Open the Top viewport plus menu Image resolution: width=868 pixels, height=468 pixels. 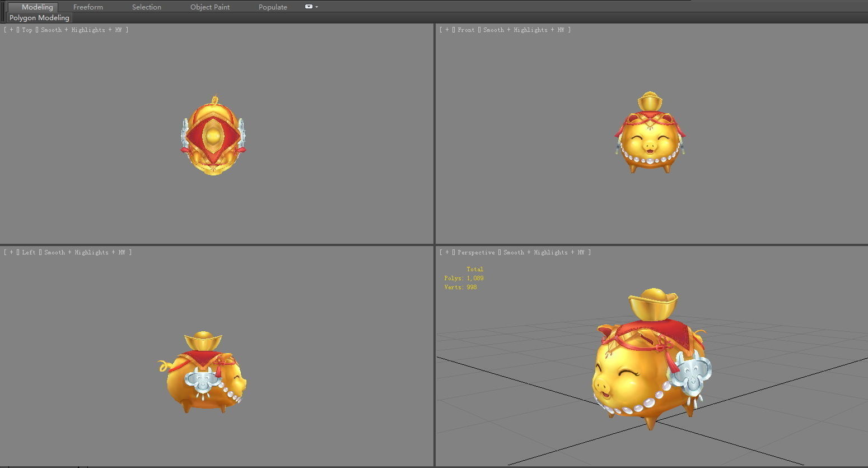pos(11,30)
